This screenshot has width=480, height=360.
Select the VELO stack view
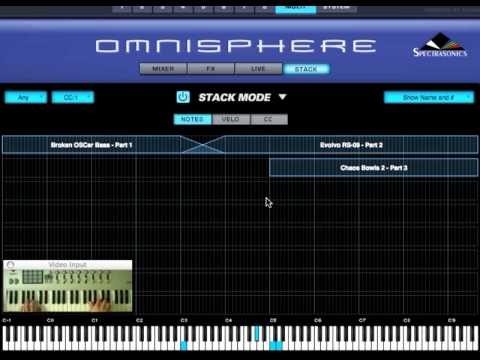tap(231, 119)
